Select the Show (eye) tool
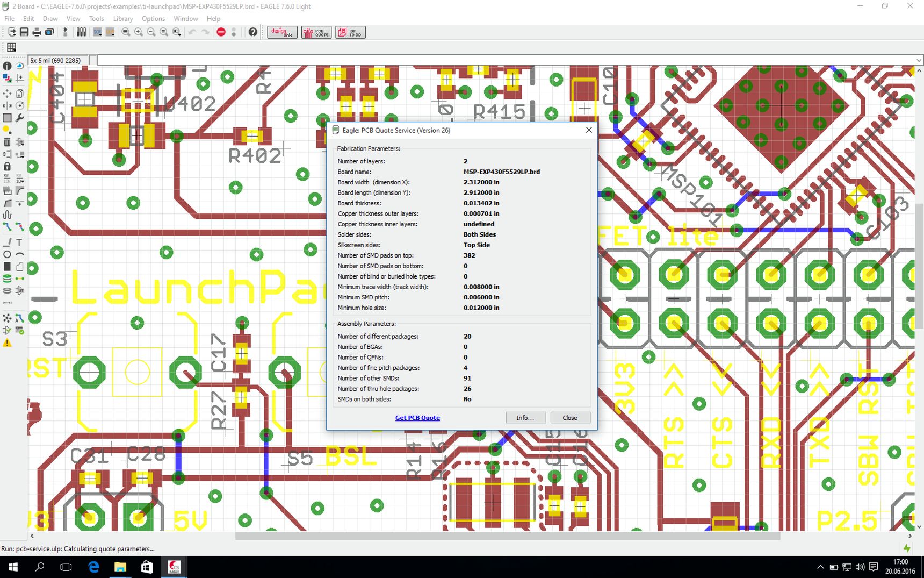This screenshot has width=924, height=578. [20, 66]
